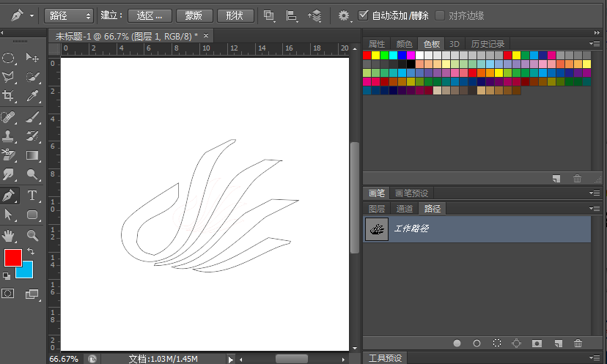The height and width of the screenshot is (364, 607).
Task: Uncheck the 自动添加/删除 checkbox
Action: click(364, 15)
